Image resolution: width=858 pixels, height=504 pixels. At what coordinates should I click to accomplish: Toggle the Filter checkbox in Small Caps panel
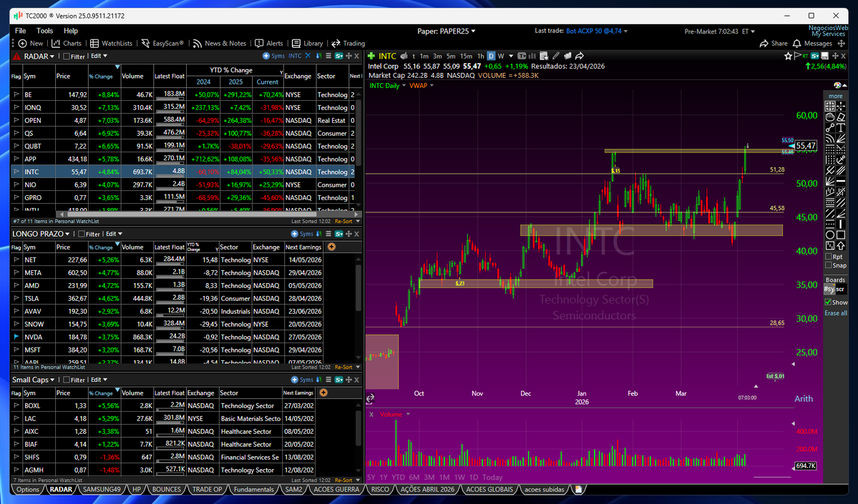[67, 380]
